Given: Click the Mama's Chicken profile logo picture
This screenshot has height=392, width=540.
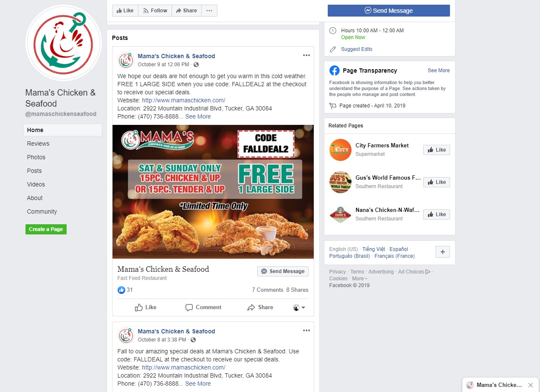Looking at the screenshot, I should tap(64, 43).
